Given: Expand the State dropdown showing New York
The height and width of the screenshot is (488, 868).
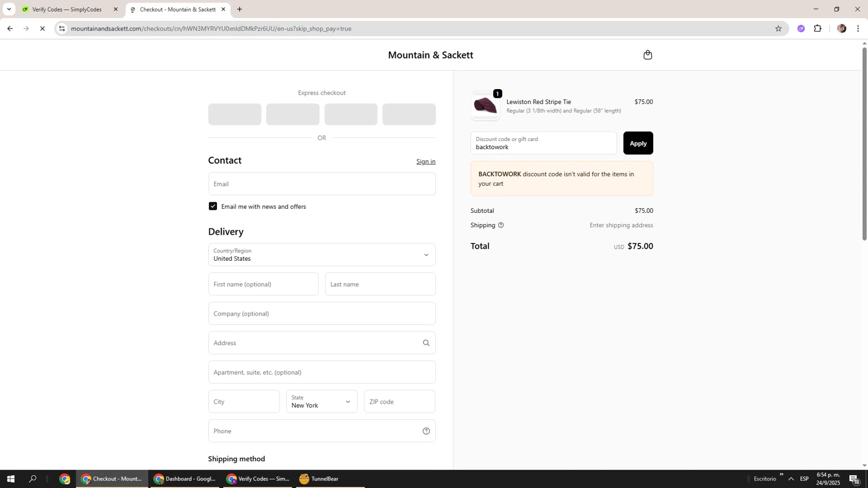Looking at the screenshot, I should pyautogui.click(x=322, y=402).
